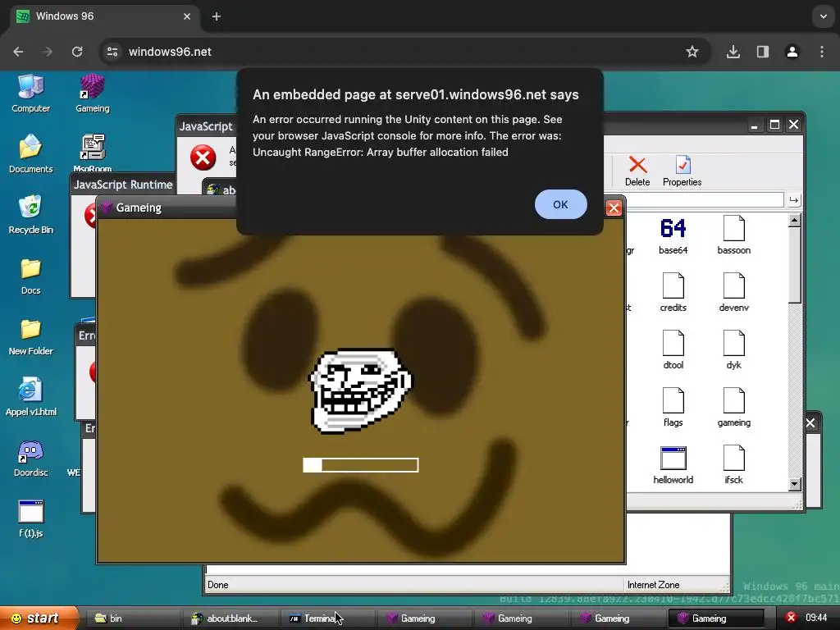The image size is (840, 630).
Task: Open the browser downloads icon
Action: tap(733, 52)
